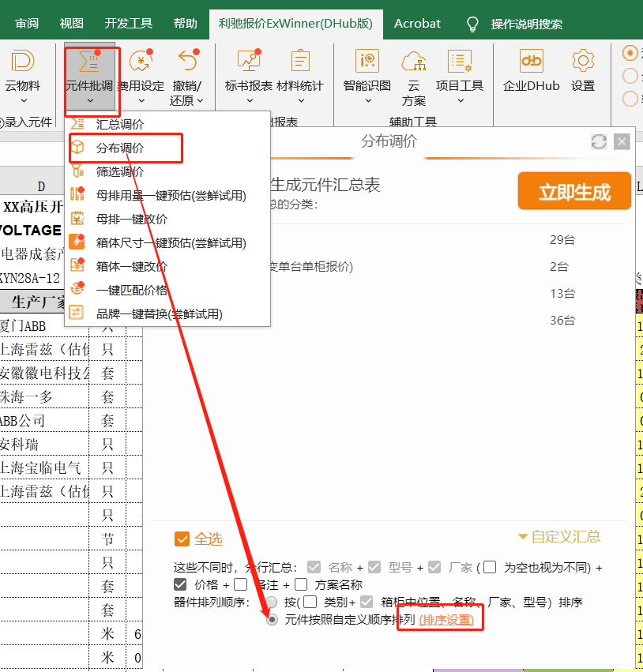Select the 分布调价 cube icon
The width and height of the screenshot is (643, 672).
click(x=77, y=148)
